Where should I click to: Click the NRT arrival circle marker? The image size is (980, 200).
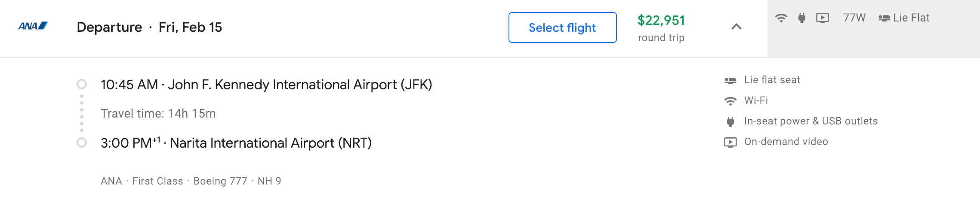coord(82,142)
